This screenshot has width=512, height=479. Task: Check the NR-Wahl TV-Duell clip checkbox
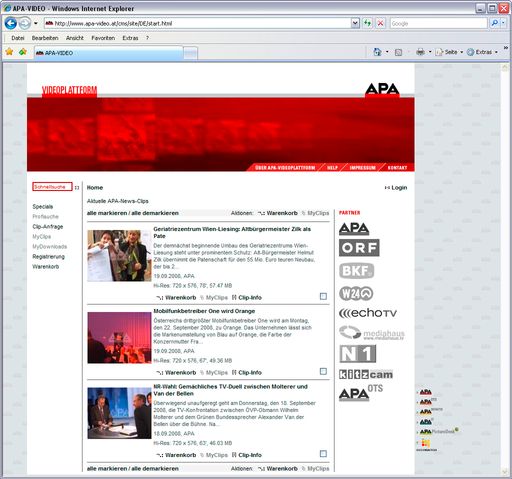click(x=323, y=454)
